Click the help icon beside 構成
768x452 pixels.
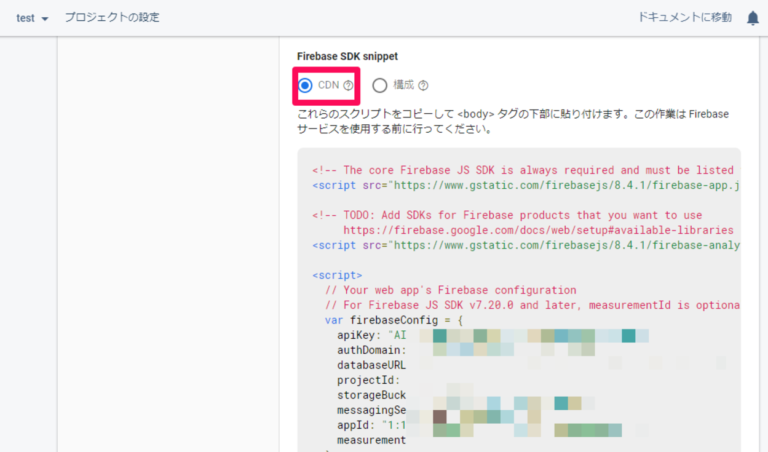pos(423,85)
